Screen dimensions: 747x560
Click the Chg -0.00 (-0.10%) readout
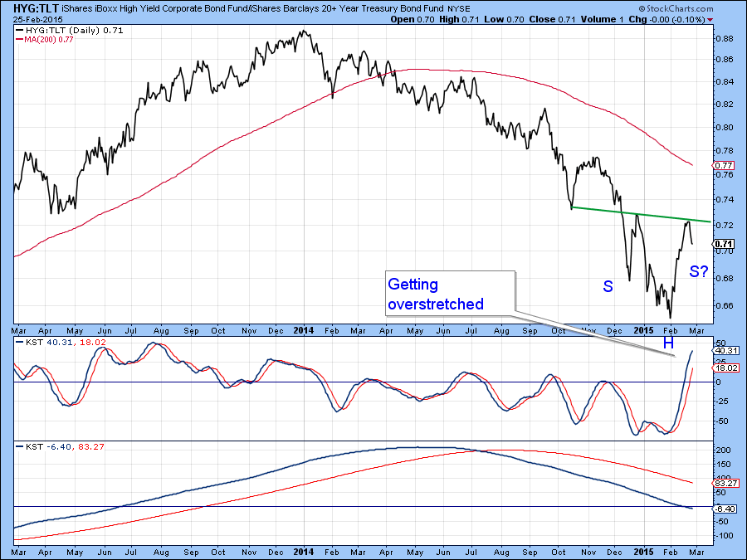point(667,20)
